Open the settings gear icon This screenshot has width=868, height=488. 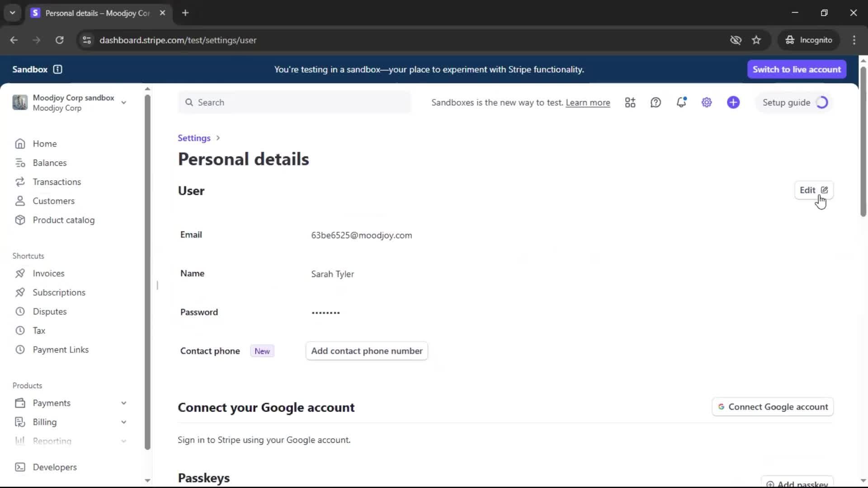(x=707, y=103)
